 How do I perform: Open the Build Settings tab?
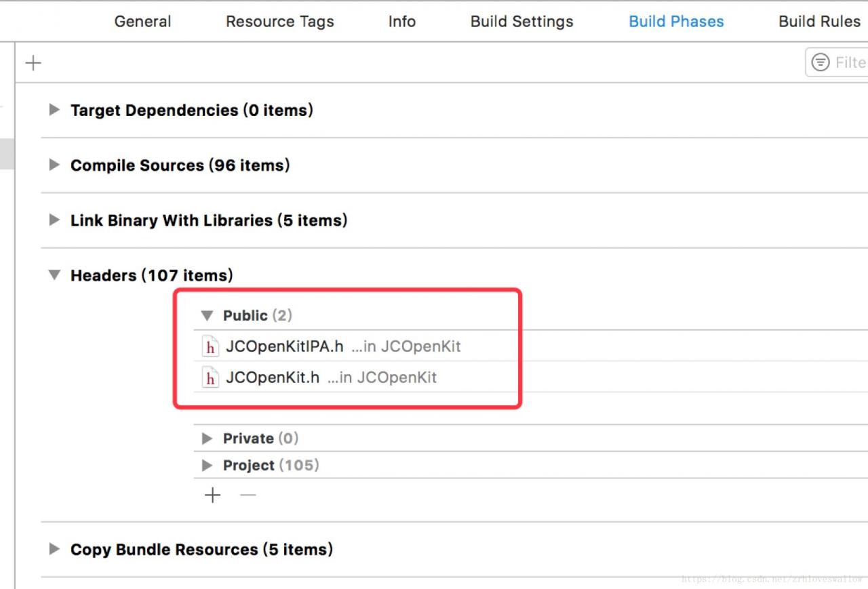click(x=521, y=22)
